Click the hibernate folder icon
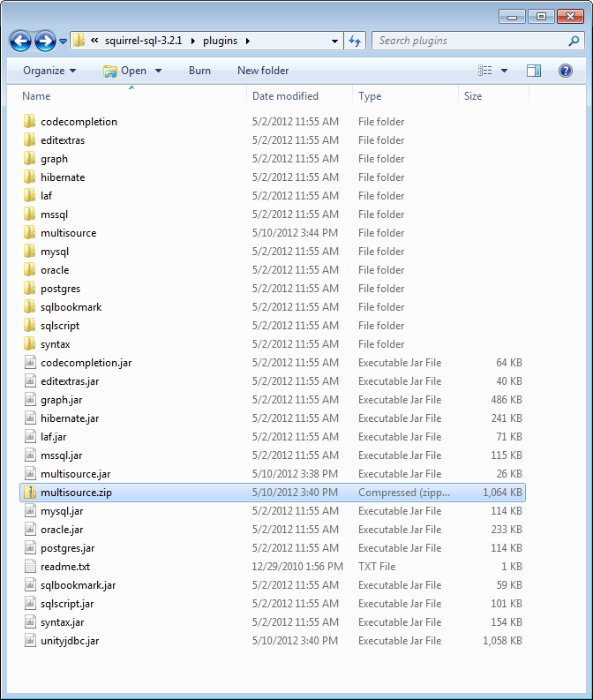Screen dimensions: 593x700 point(29,177)
